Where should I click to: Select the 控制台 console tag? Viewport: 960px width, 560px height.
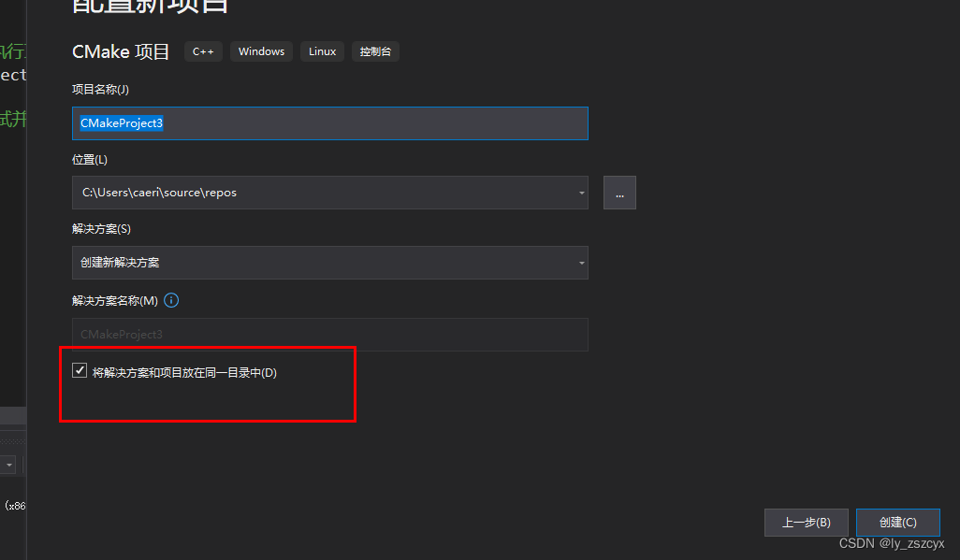(375, 51)
